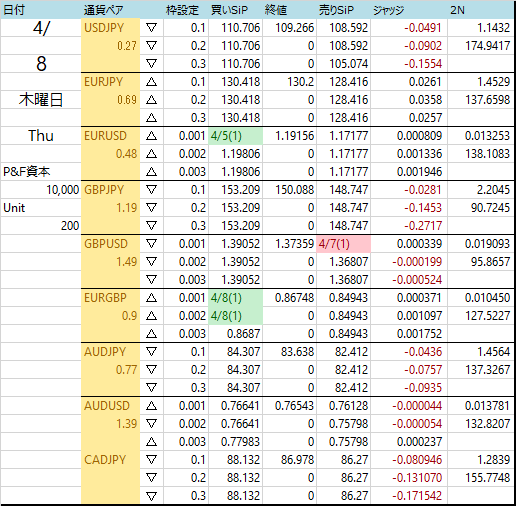Click the 木曜日 weekday cell
The height and width of the screenshot is (506, 516).
click(x=41, y=100)
